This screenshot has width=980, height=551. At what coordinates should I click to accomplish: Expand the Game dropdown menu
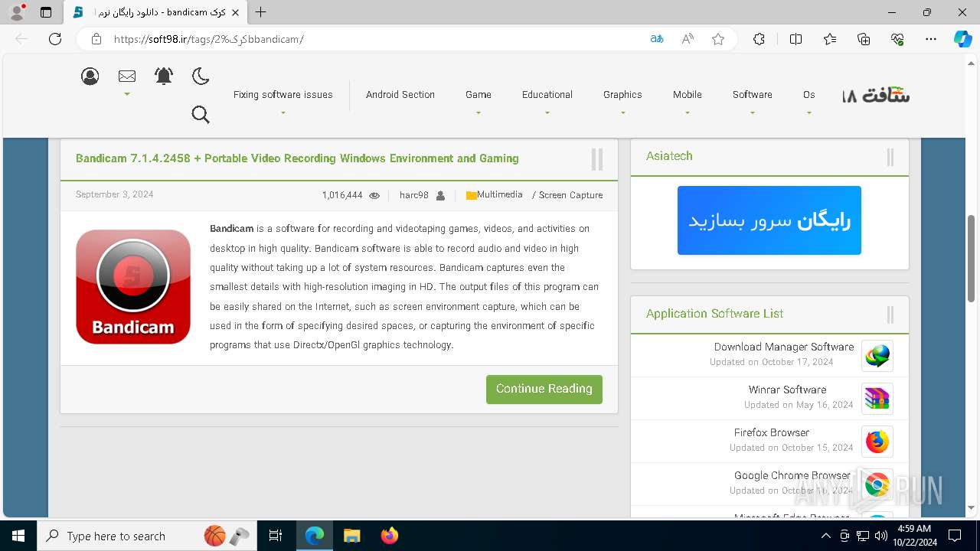coord(479,95)
